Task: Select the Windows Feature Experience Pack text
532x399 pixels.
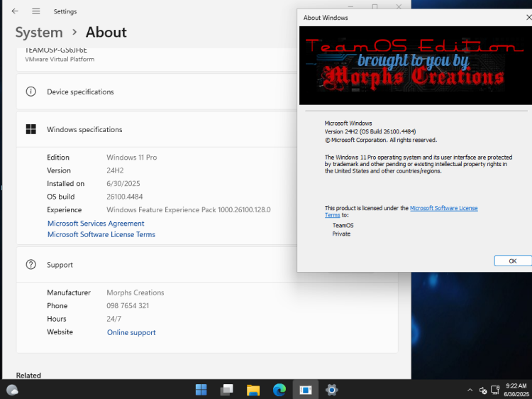Action: point(189,210)
